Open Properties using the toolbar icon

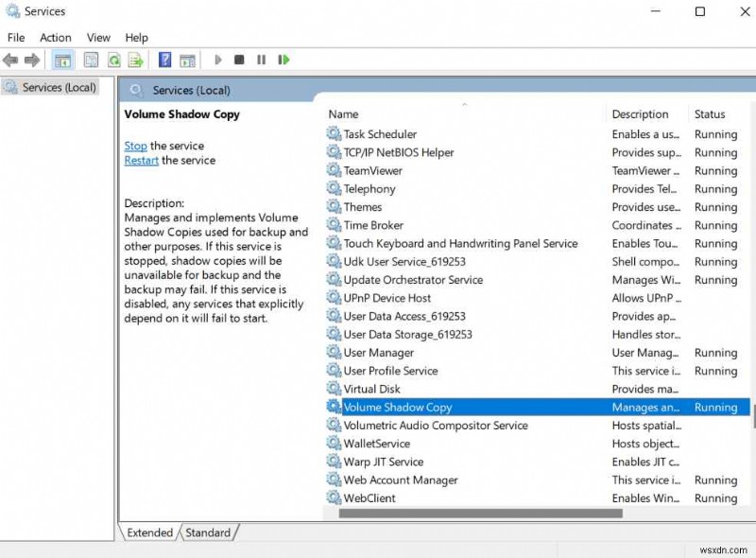click(x=90, y=60)
